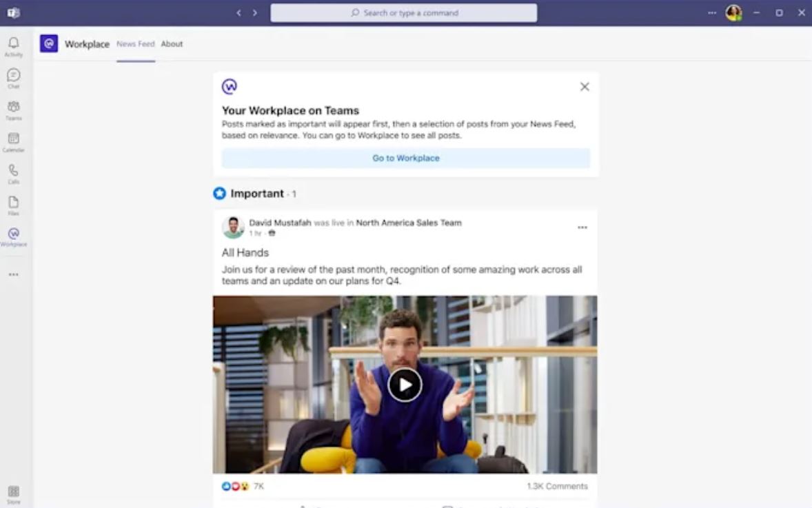Image resolution: width=812 pixels, height=508 pixels.
Task: Open the North America Sales Team group link
Action: (x=409, y=223)
